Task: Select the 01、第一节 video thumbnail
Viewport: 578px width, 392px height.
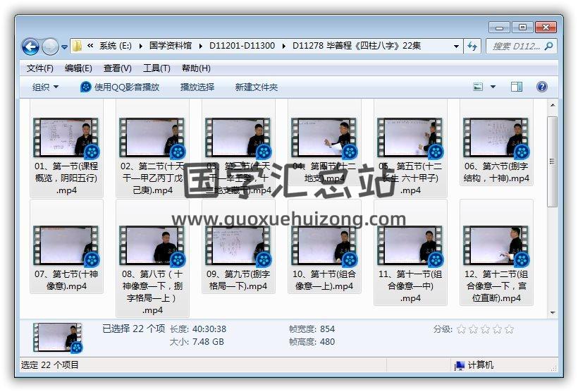Action: pyautogui.click(x=66, y=137)
